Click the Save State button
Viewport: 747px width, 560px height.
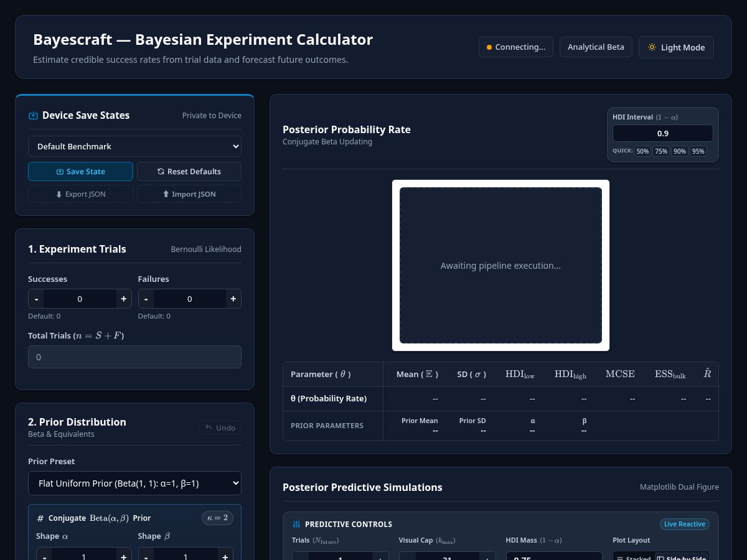pyautogui.click(x=80, y=172)
